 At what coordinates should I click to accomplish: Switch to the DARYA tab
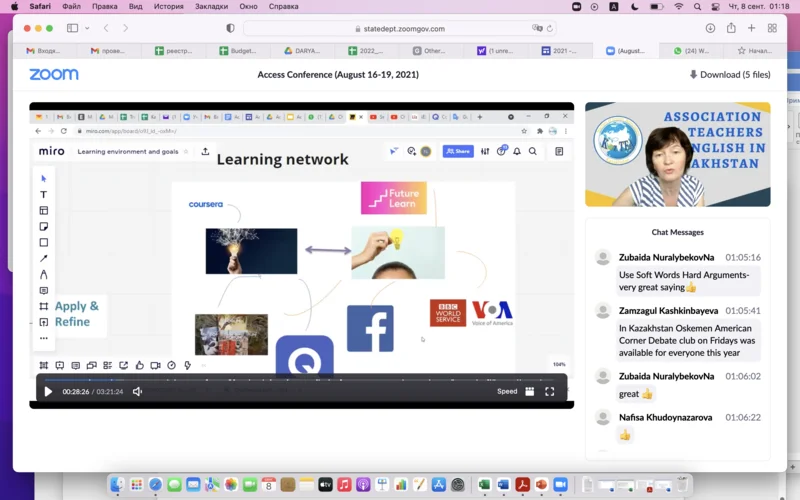point(302,51)
